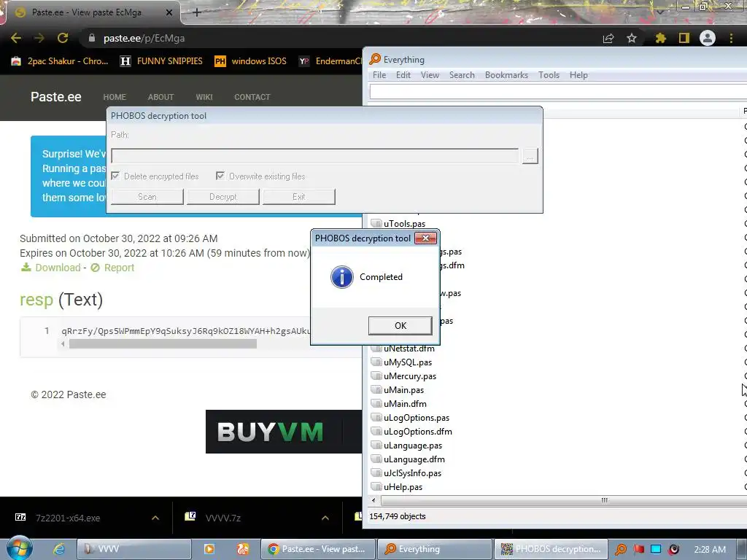The image size is (747, 560).
Task: Select uMain.dfm file icon in Everything
Action: tap(376, 403)
